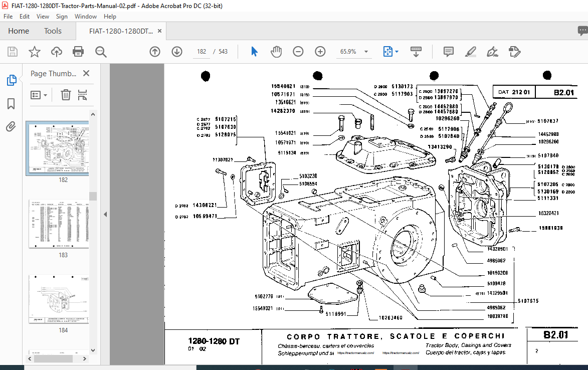Go to the next page arrow
This screenshot has width=588, height=370.
[176, 51]
